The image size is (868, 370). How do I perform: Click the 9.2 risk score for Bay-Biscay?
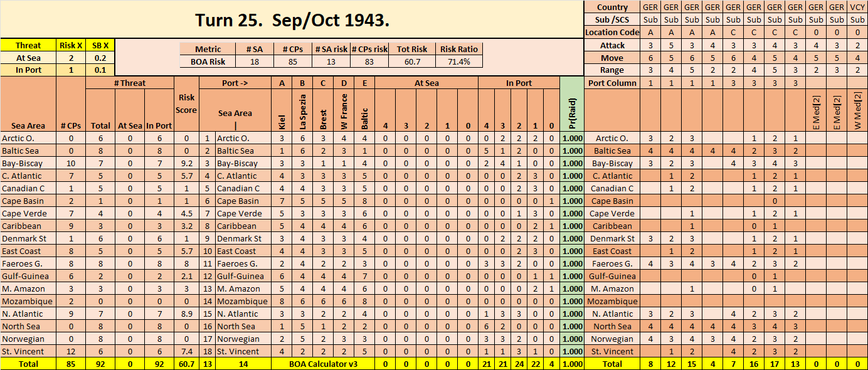[186, 163]
